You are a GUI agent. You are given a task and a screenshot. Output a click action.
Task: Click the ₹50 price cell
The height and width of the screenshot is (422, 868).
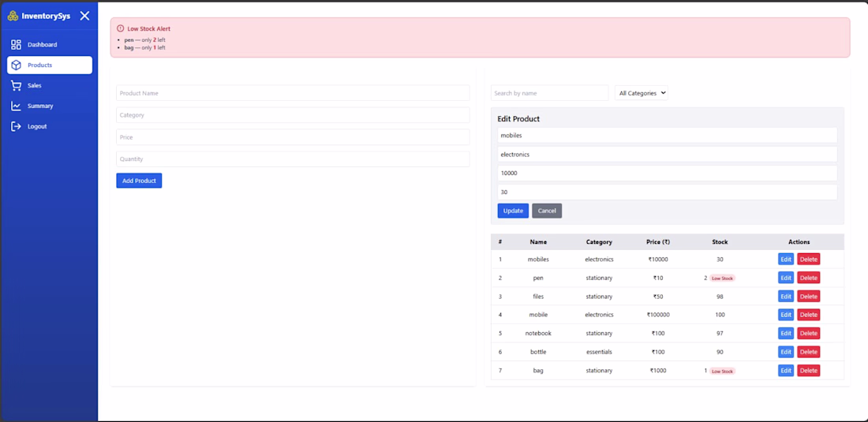coord(658,297)
